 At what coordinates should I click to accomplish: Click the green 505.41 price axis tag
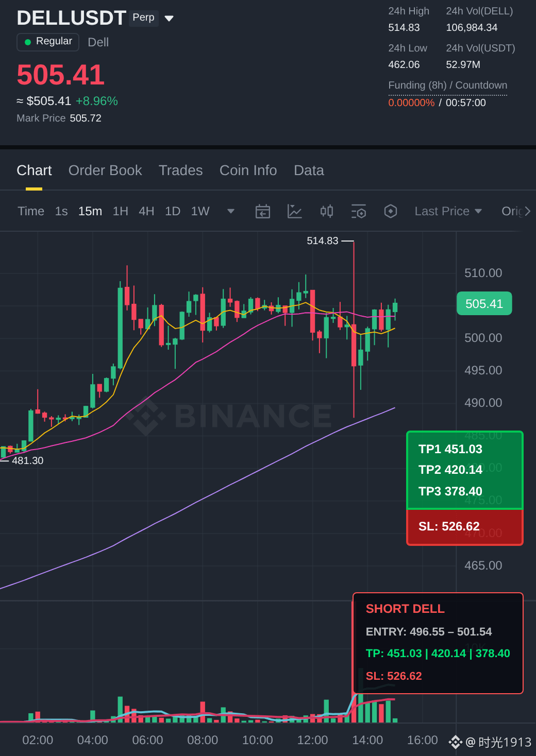(x=484, y=304)
